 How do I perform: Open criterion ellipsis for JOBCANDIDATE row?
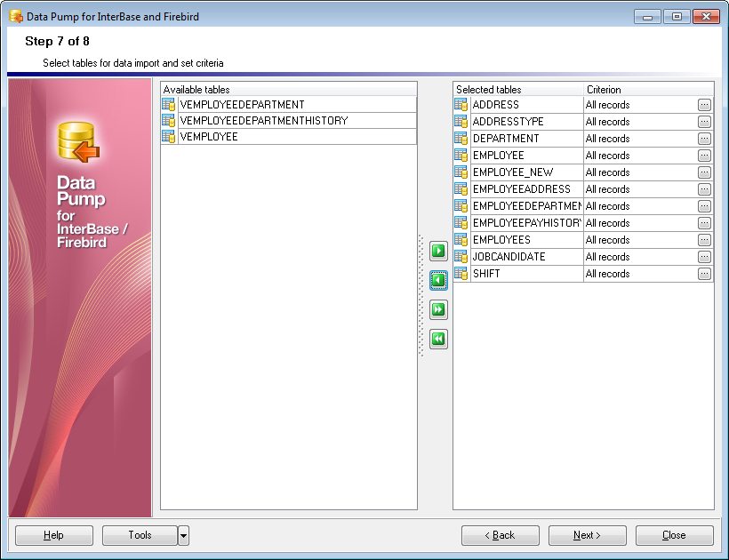coord(704,257)
